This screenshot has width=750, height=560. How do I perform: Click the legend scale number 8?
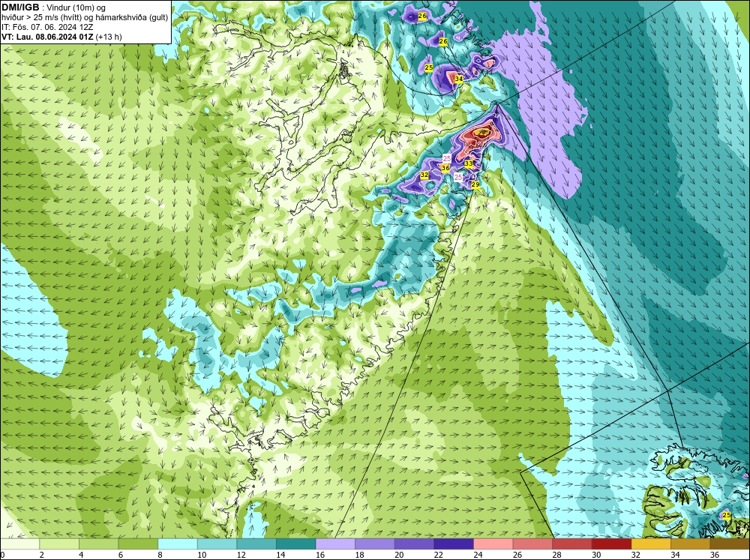[160, 555]
